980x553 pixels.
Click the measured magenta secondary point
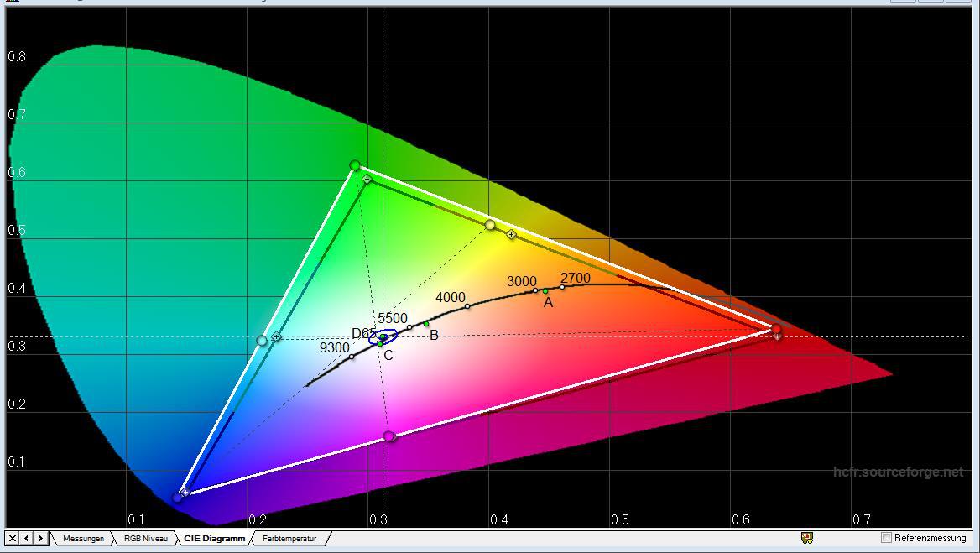pyautogui.click(x=389, y=436)
